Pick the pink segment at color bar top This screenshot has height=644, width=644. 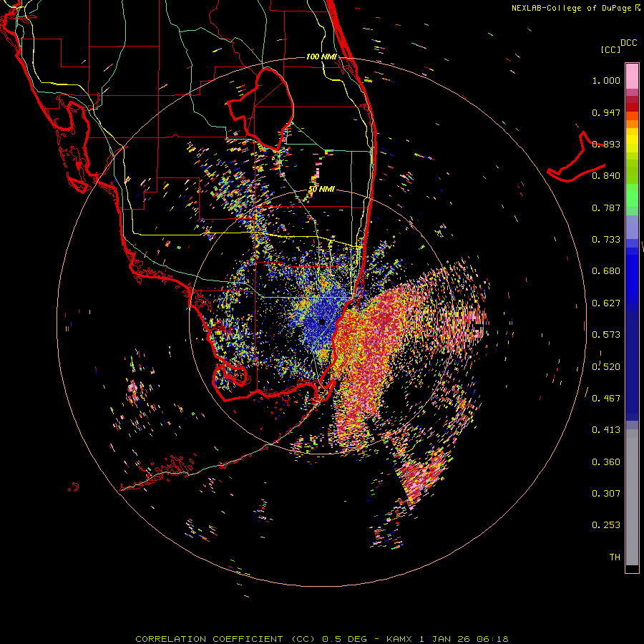(x=632, y=76)
